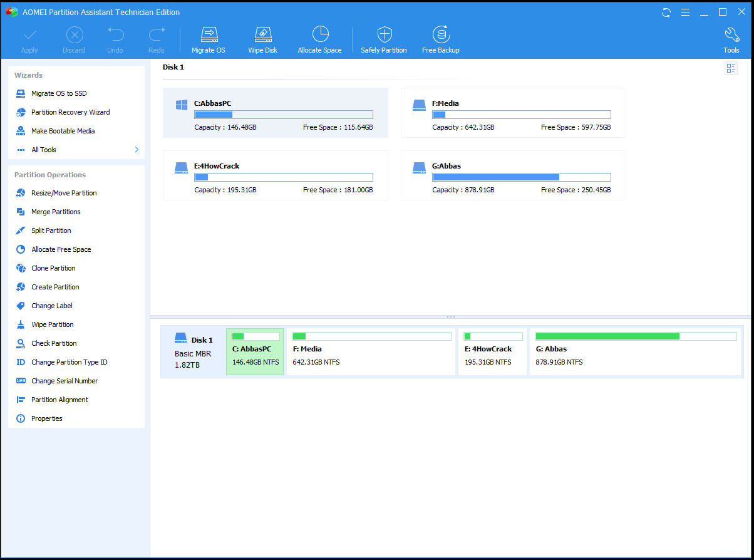Select the C:AbbasPC partition card

click(x=276, y=113)
